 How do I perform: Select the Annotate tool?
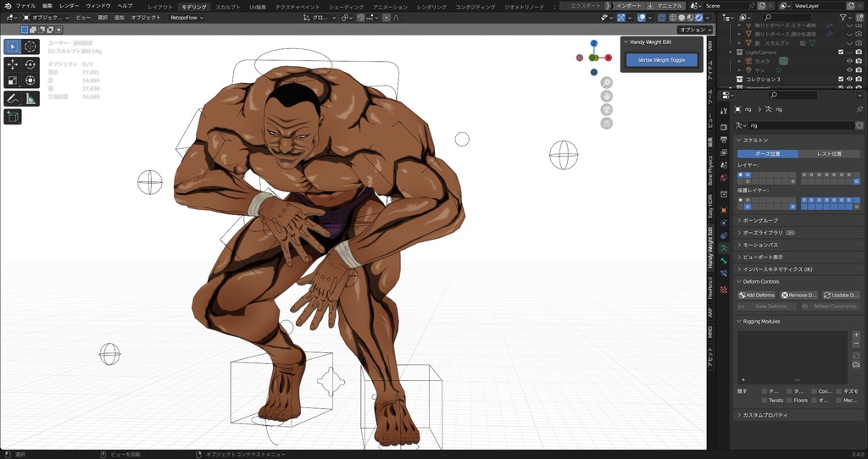point(13,99)
